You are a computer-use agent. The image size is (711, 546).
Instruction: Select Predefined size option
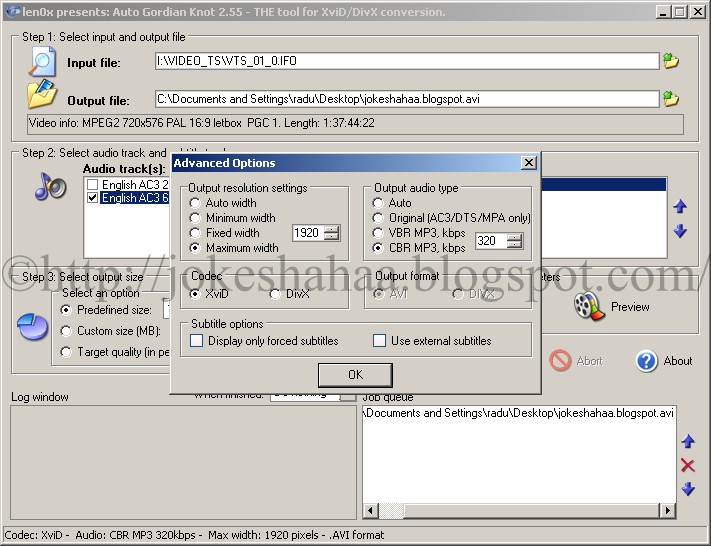pos(66,310)
